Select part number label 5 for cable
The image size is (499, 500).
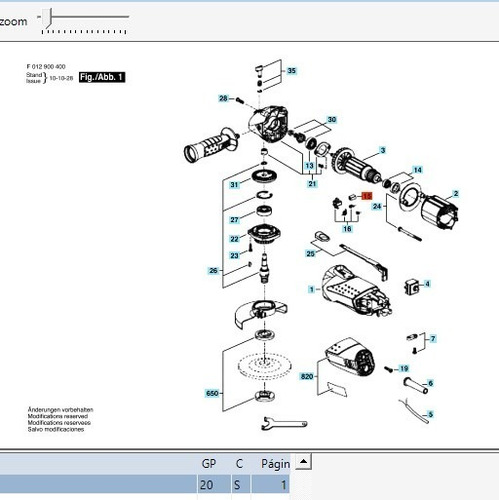point(430,414)
